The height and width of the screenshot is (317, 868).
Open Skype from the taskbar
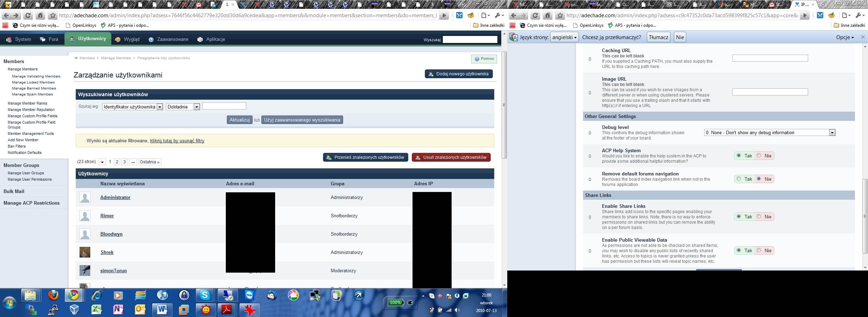[205, 295]
